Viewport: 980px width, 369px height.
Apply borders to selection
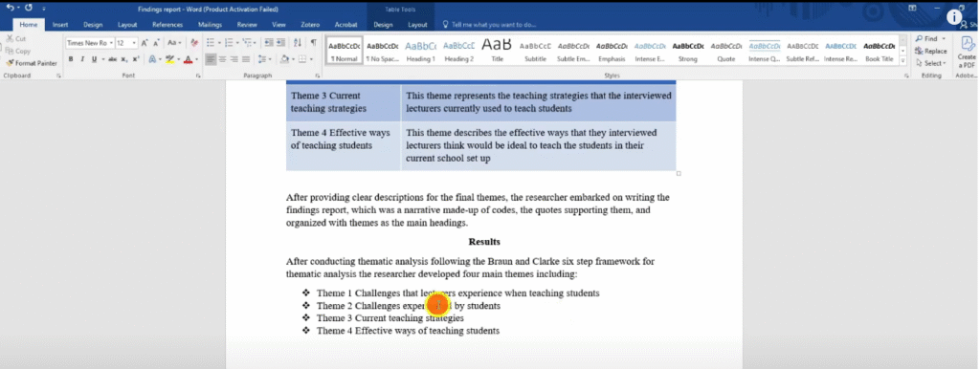[x=302, y=59]
